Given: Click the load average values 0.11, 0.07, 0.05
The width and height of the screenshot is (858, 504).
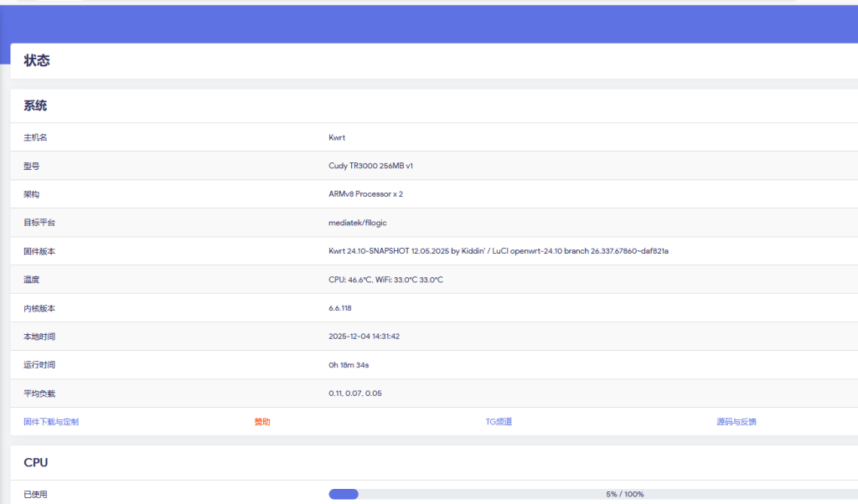Looking at the screenshot, I should pos(355,393).
